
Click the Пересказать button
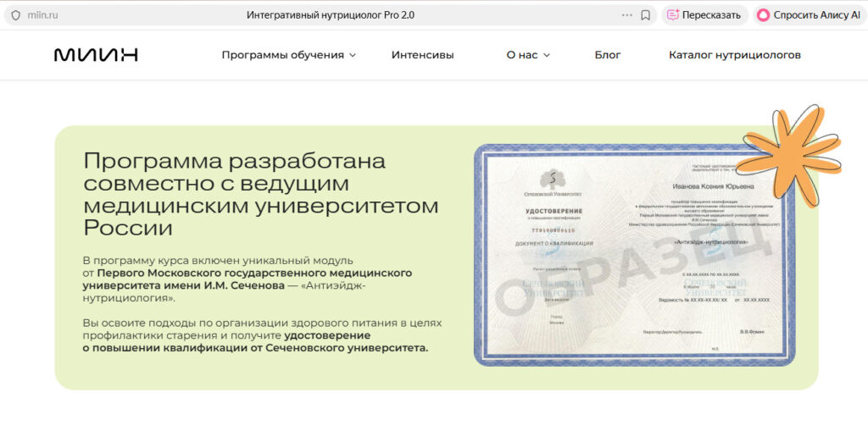704,15
